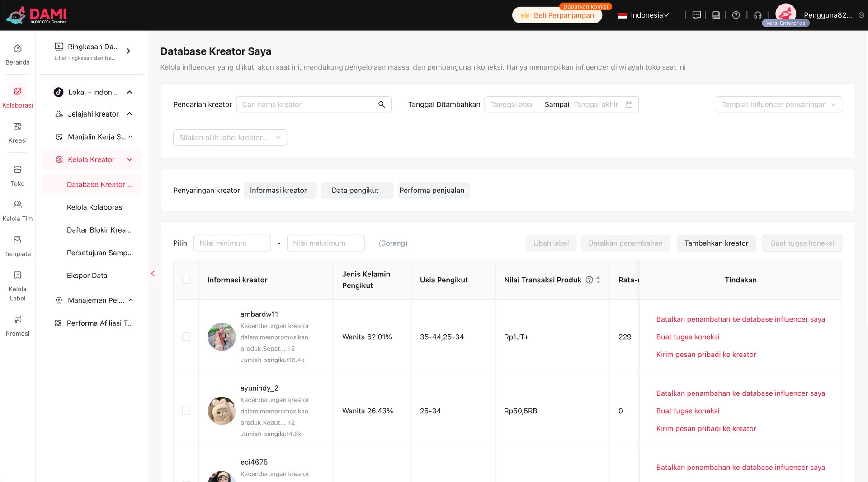This screenshot has height=482, width=868.
Task: Open Templat influencer penyaringan dropdown
Action: tap(778, 104)
